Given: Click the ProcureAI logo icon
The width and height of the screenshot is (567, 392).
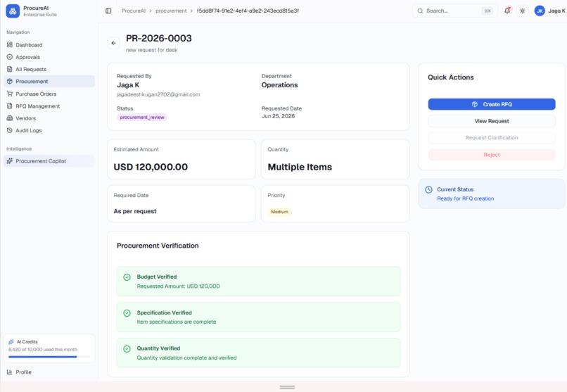Looking at the screenshot, I should (x=13, y=11).
